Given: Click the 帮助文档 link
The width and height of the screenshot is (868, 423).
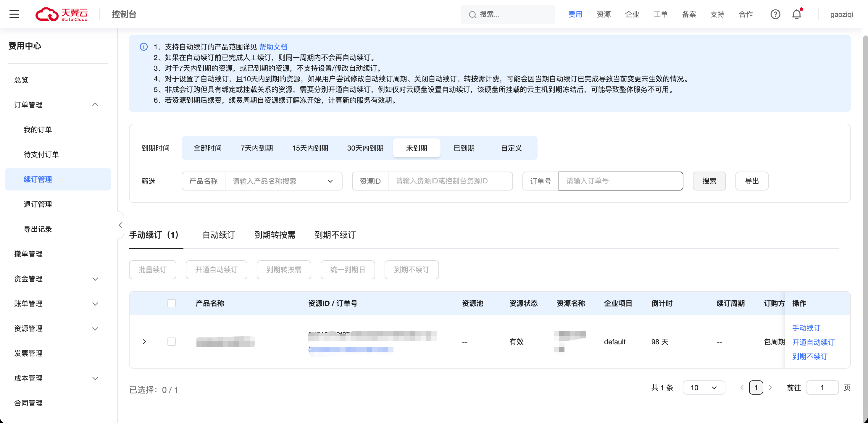Looking at the screenshot, I should [x=273, y=47].
